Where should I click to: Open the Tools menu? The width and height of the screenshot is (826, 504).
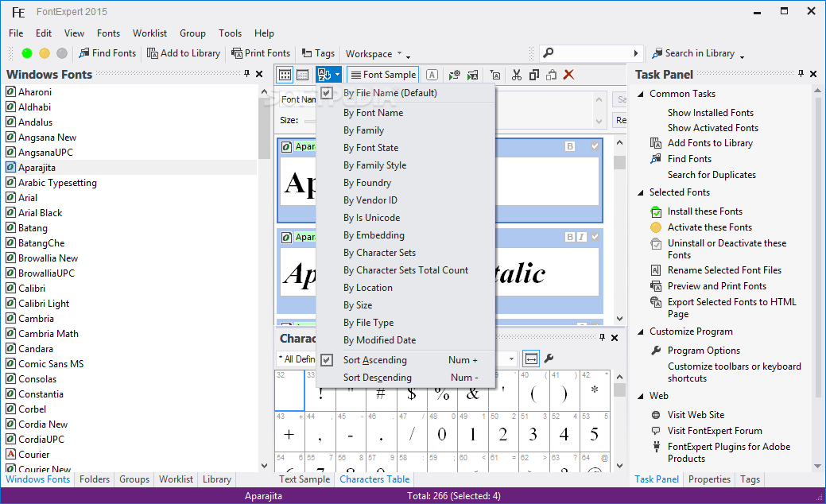(231, 33)
